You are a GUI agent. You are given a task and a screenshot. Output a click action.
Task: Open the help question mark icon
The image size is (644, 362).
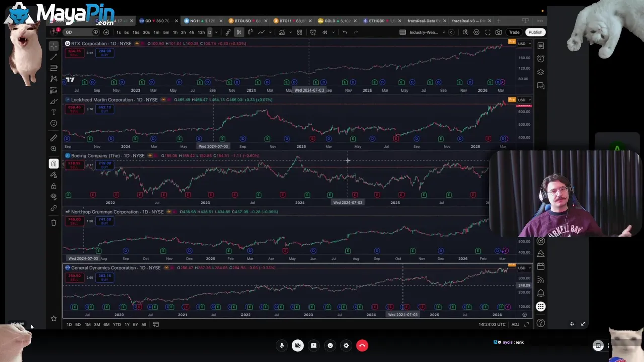tap(541, 323)
